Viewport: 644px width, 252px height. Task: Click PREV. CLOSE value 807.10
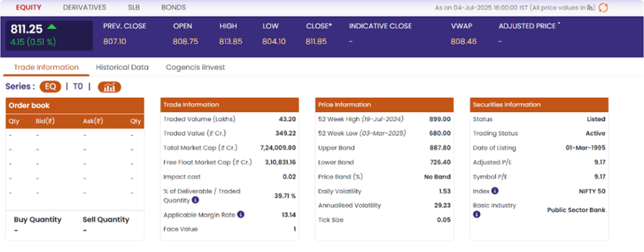114,41
